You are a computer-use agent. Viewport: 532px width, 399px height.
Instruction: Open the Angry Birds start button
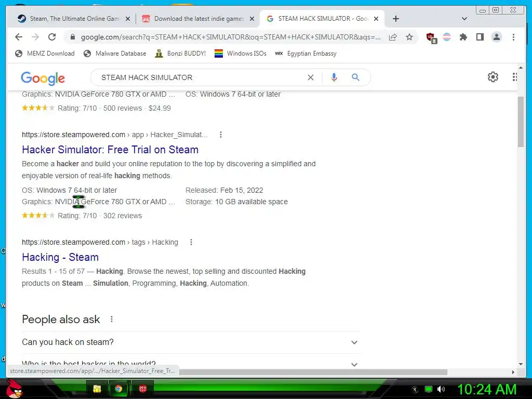(x=14, y=389)
